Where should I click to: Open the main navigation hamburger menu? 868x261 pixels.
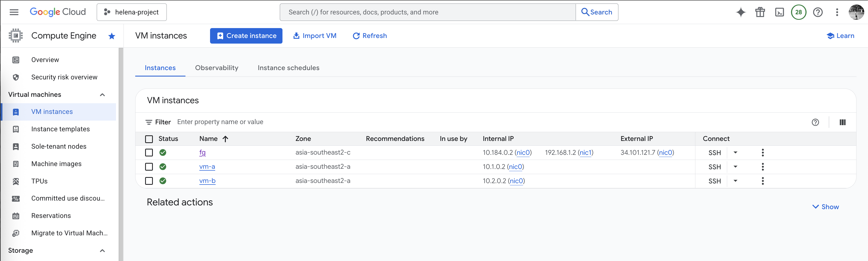(x=14, y=12)
